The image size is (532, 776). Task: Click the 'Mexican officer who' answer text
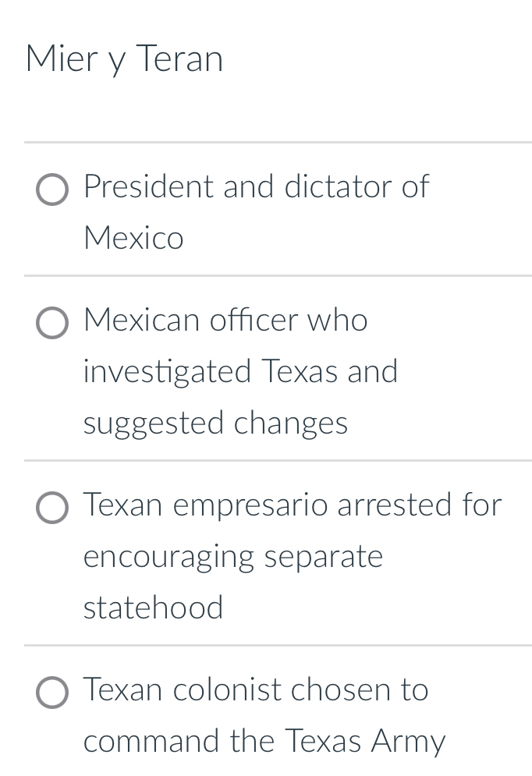225,321
